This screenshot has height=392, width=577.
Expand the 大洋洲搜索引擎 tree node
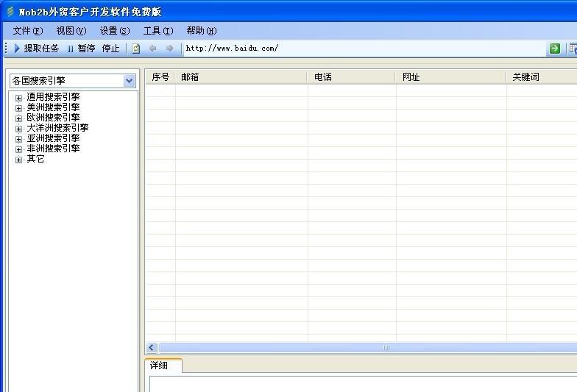[19, 129]
